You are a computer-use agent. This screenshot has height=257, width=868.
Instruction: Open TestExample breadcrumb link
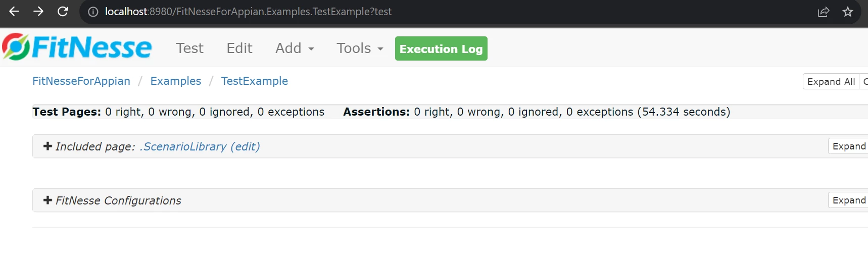[x=255, y=81]
